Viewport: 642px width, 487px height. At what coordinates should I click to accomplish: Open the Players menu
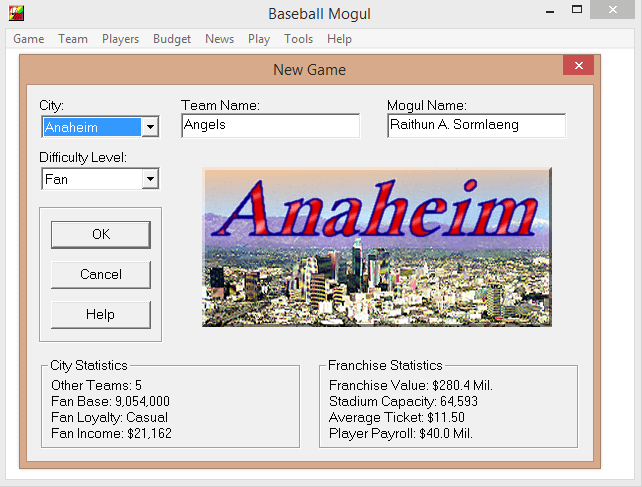[x=120, y=39]
